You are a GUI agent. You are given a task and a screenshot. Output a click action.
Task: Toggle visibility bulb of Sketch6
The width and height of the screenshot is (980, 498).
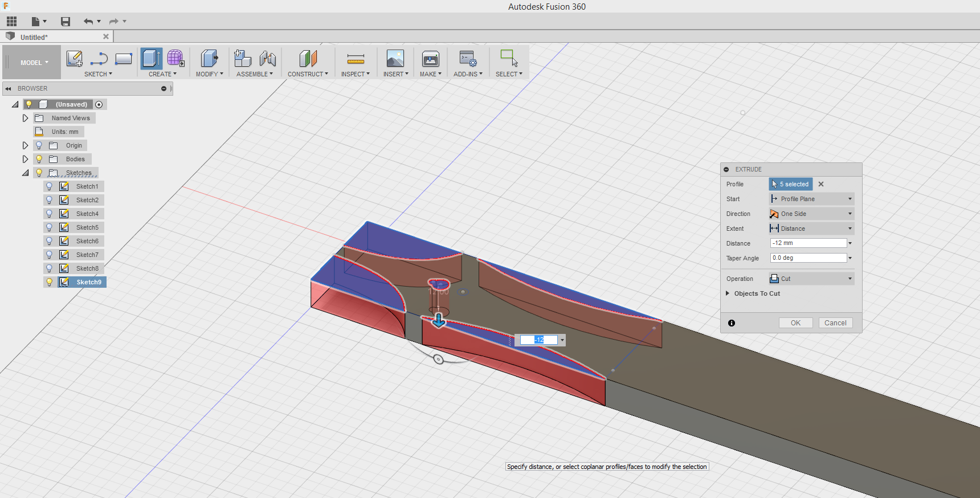point(50,241)
